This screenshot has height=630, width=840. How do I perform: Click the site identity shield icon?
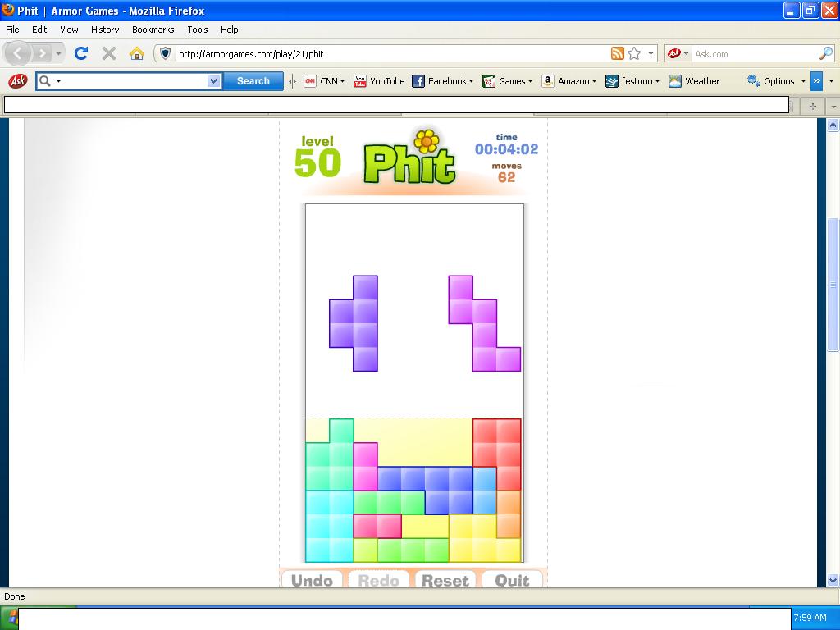coord(166,53)
